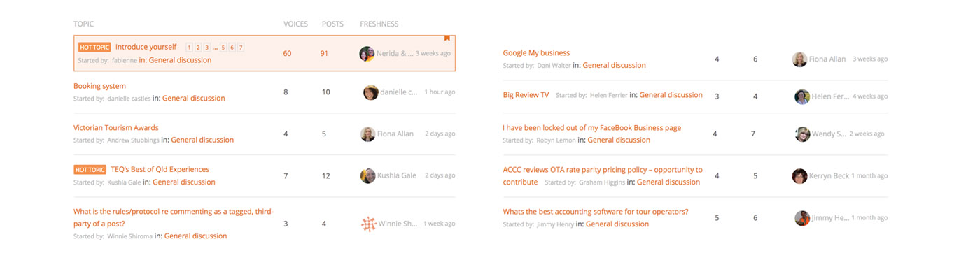Click Nerida's avatar in Introduce yourself row
Viewport: 980px width, 274px height.
coord(367,54)
